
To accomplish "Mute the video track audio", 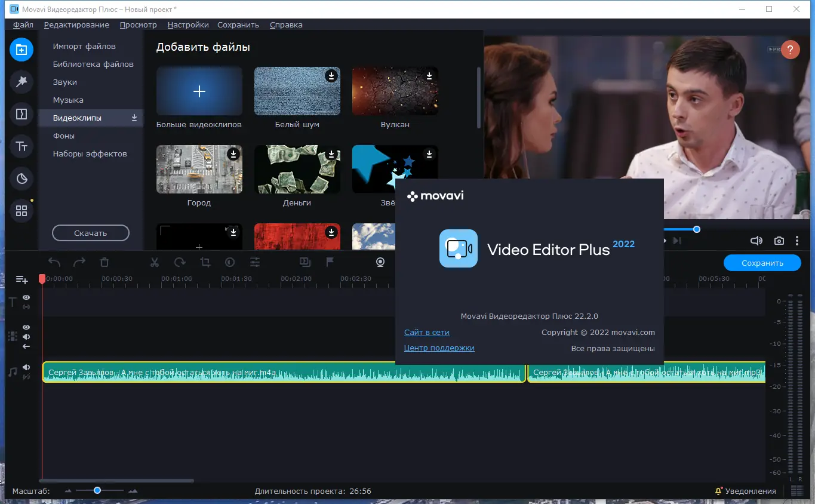I will (26, 336).
